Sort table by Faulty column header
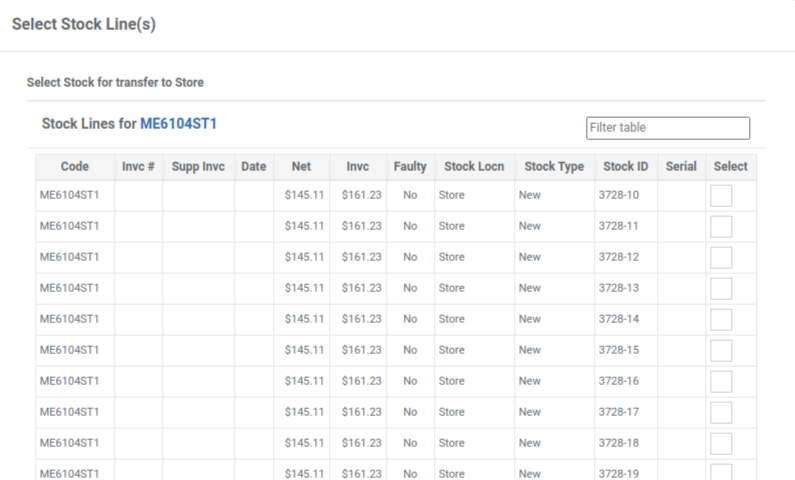 click(x=410, y=167)
